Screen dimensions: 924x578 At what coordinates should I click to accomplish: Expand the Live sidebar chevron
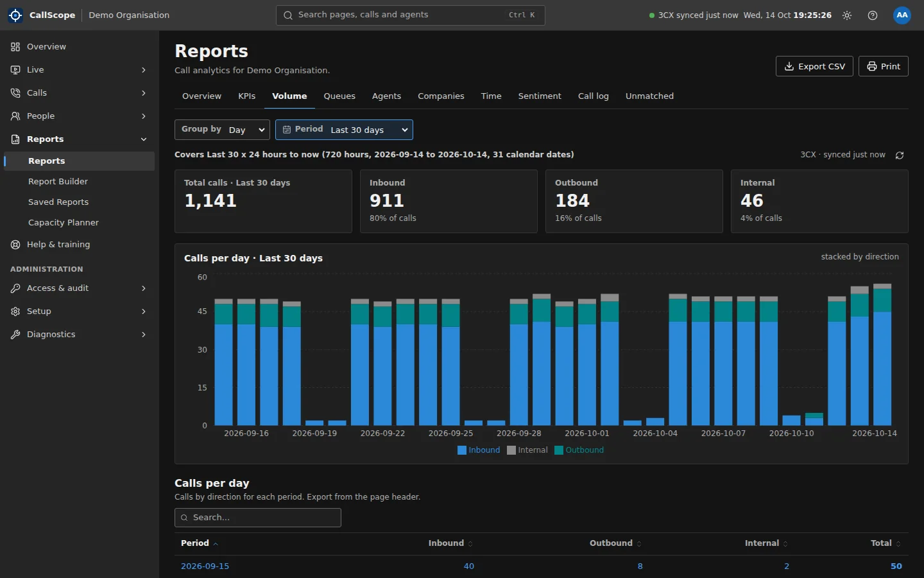pos(144,70)
